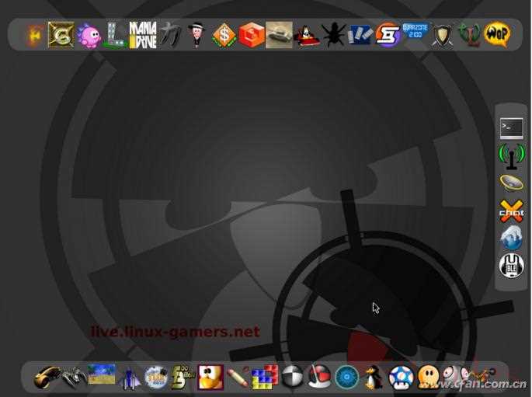Click the live.linux-gamers.net wallpaper text
Image resolution: width=532 pixels, height=397 pixels.
coord(175,332)
